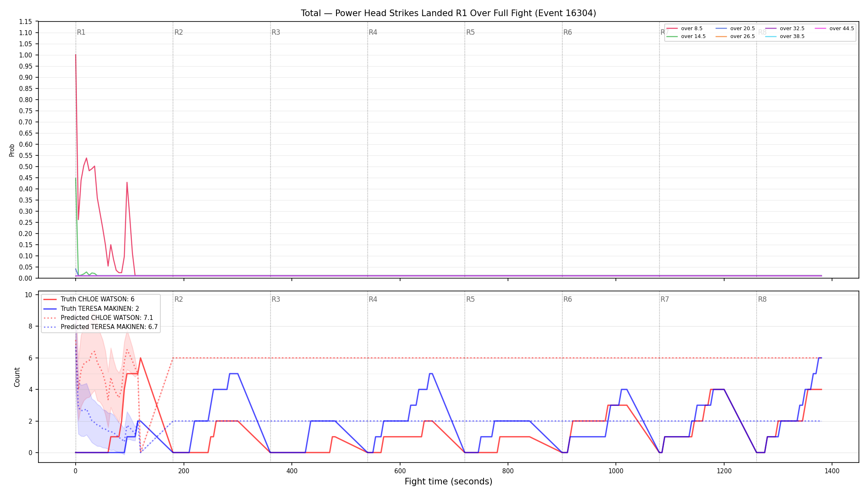The height and width of the screenshot is (496, 868).
Task: Click the 'Fight time (seconds)' axis label
Action: tap(448, 482)
